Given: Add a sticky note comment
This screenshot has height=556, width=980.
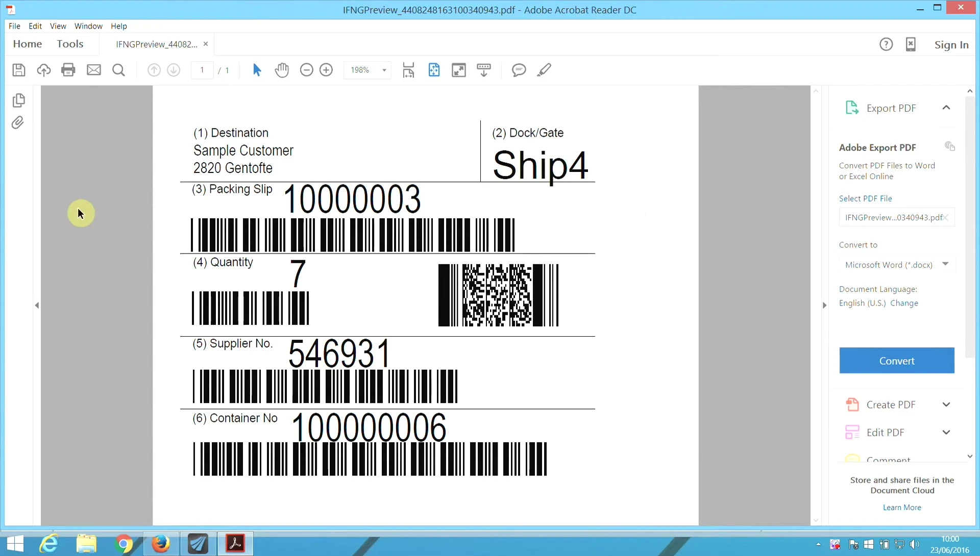Looking at the screenshot, I should click(519, 70).
